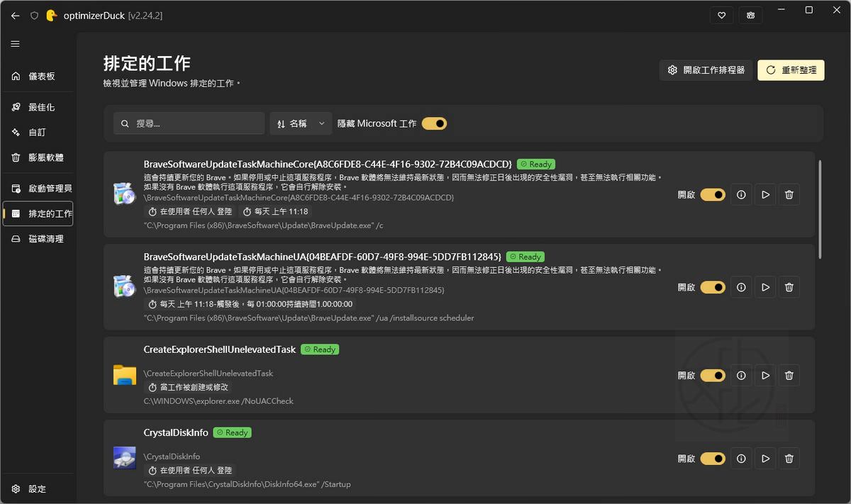
Task: Click Ready badge on BraveSoftwareUpdateTaskMachineUA
Action: (525, 257)
